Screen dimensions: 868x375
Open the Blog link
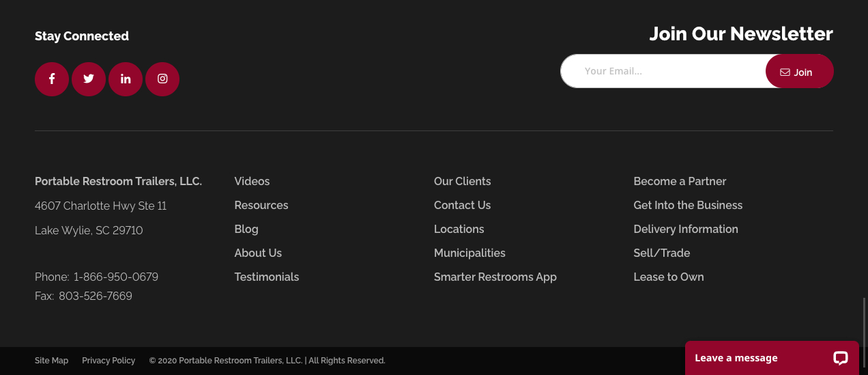(x=246, y=229)
